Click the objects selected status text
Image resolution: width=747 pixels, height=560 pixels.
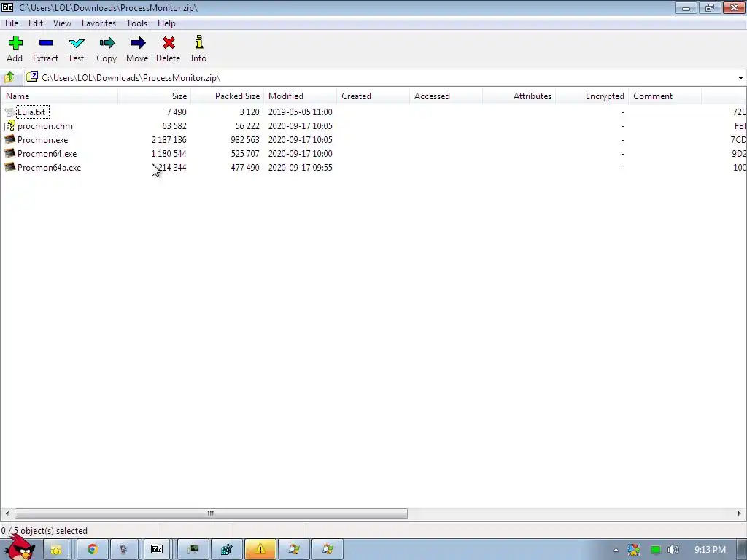[44, 531]
